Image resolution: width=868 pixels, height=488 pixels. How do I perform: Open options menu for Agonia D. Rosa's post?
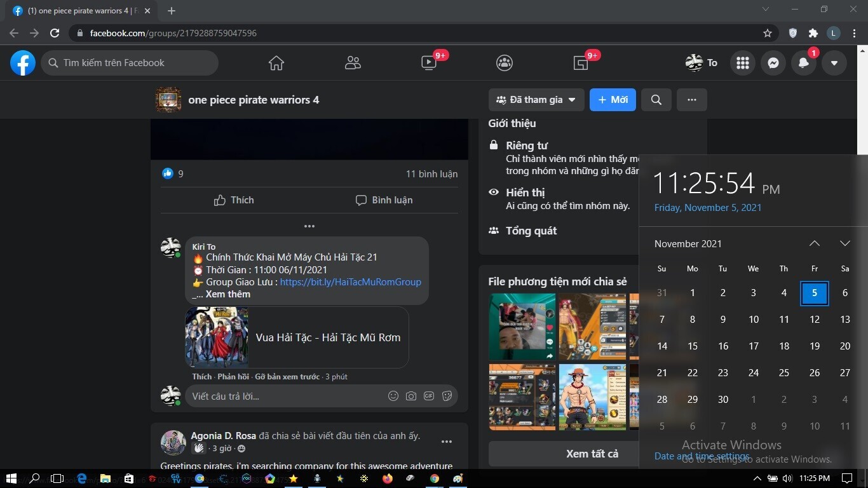(x=447, y=442)
